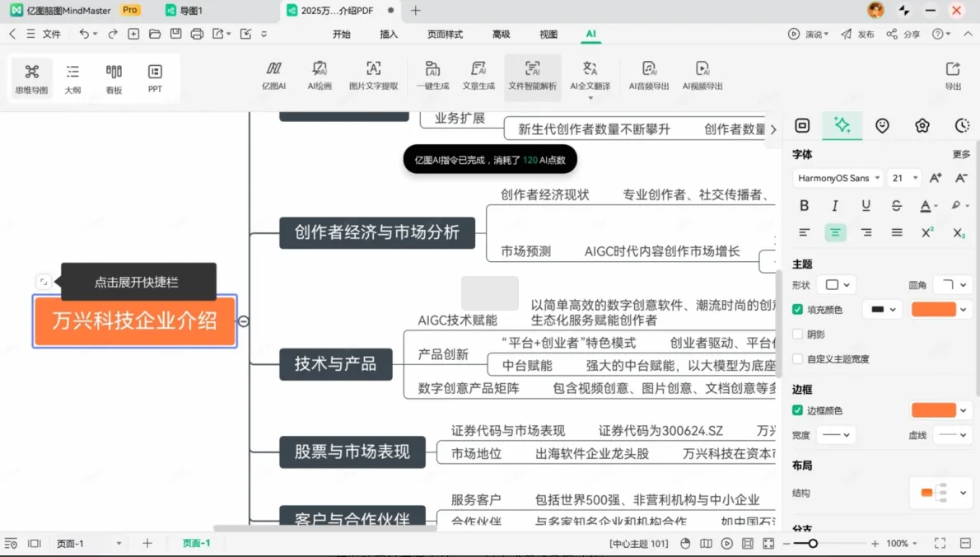Open the style format panel tab

[842, 125]
